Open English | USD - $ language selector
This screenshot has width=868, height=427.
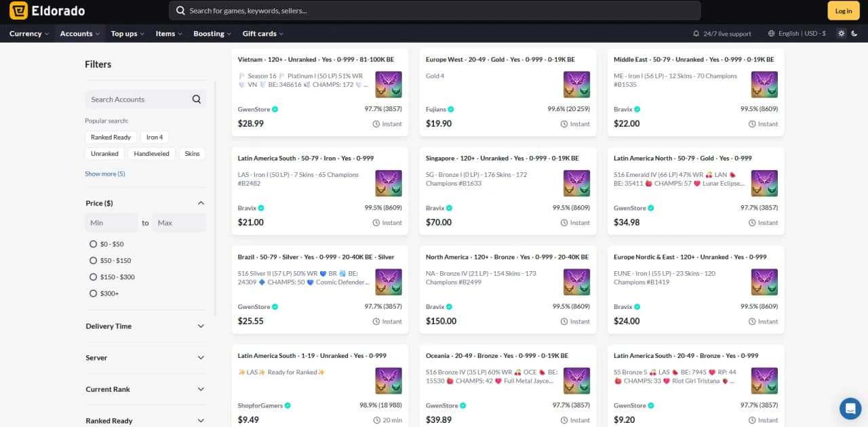797,33
